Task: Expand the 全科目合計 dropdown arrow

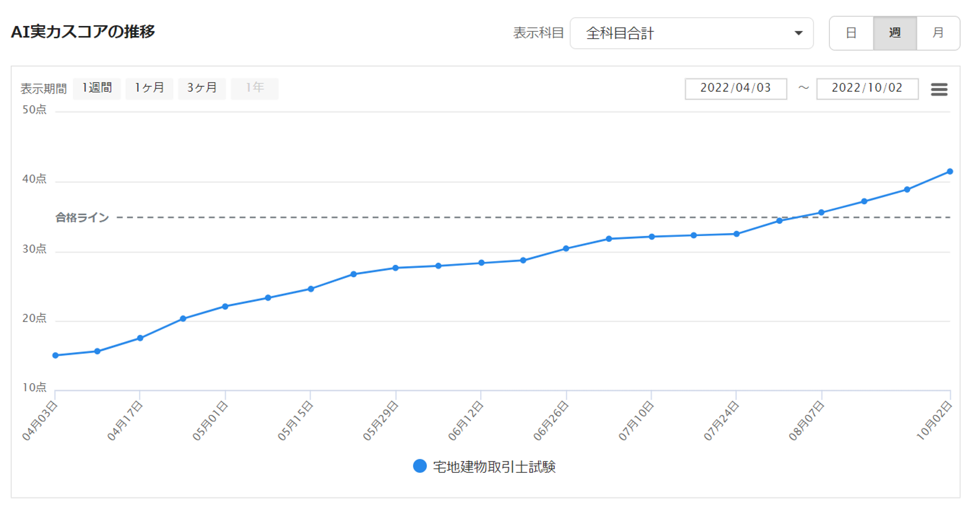Action: tap(798, 33)
